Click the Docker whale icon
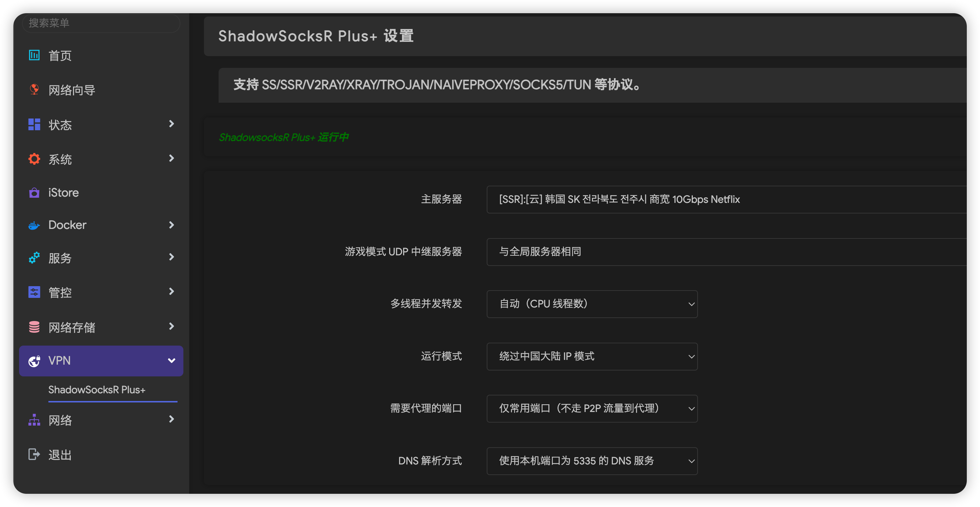The height and width of the screenshot is (507, 980). point(34,225)
